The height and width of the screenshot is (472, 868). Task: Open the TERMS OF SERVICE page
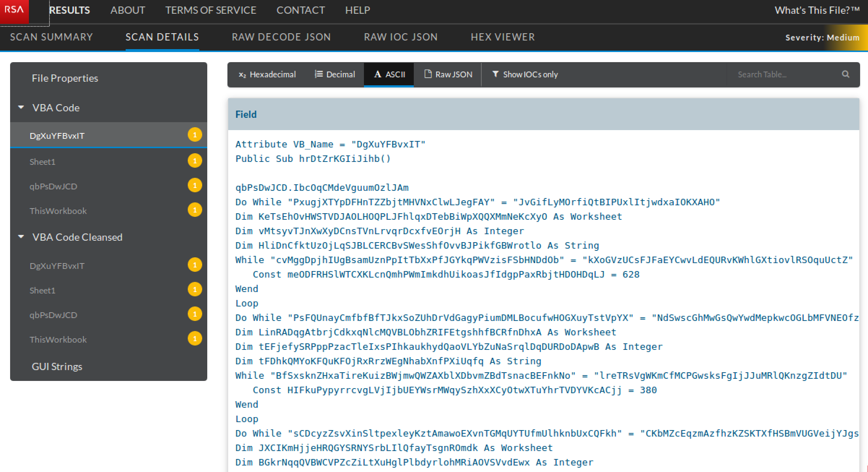point(211,10)
